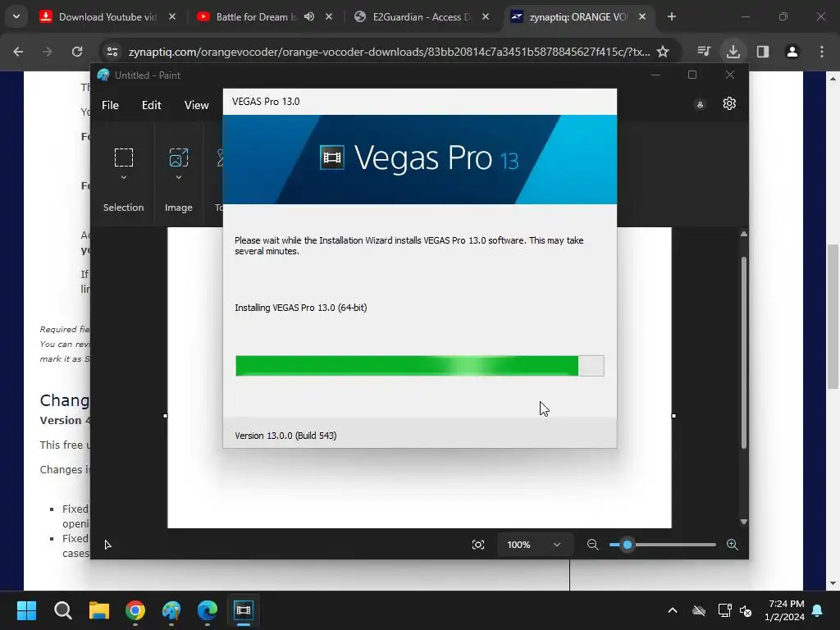Click 'Version 13.0.0 (Build 543)' text
Screen dimensions: 840x630
[x=285, y=436]
